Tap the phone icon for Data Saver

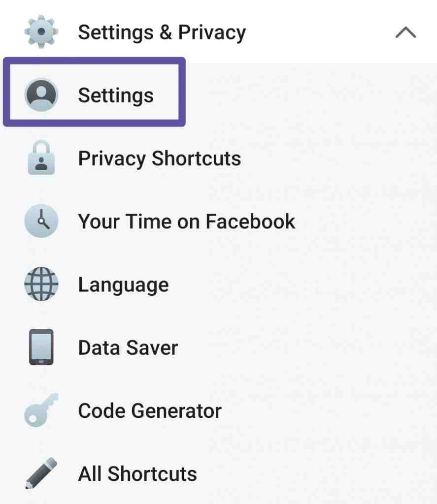(41, 347)
